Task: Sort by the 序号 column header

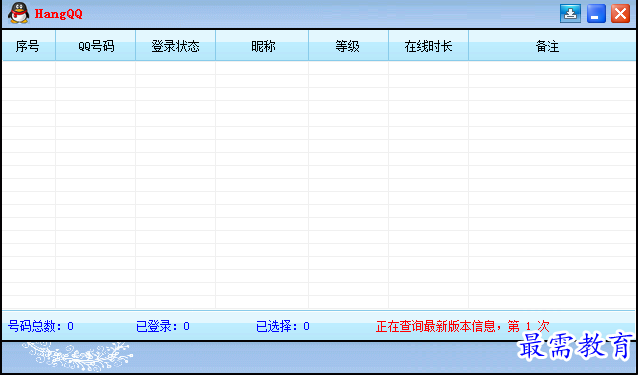Action: 29,46
